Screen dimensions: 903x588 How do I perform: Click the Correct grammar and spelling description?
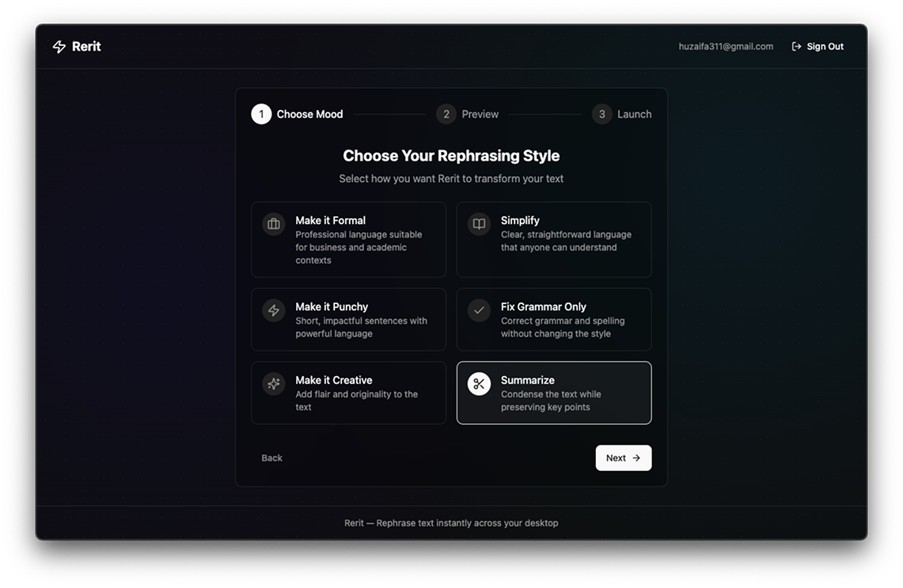563,327
